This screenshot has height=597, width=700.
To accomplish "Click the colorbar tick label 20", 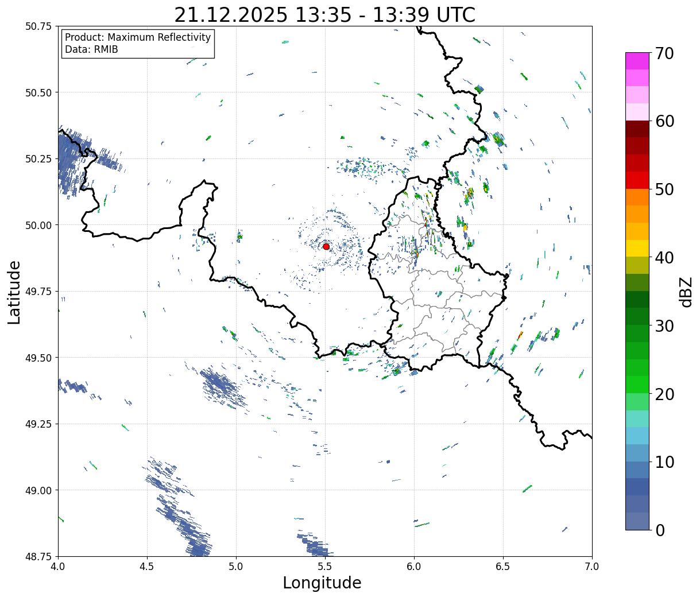I will coord(664,394).
